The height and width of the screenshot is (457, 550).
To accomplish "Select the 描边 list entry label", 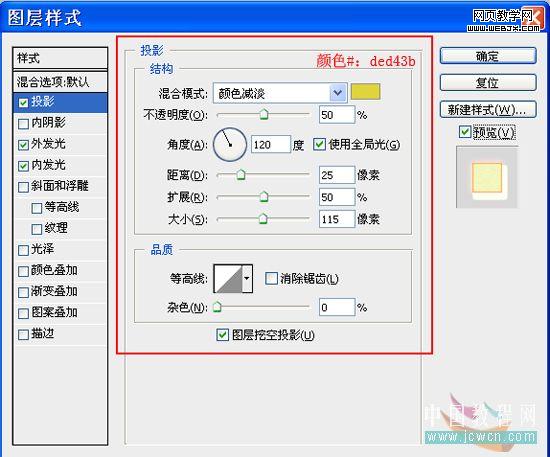I will pos(43,333).
